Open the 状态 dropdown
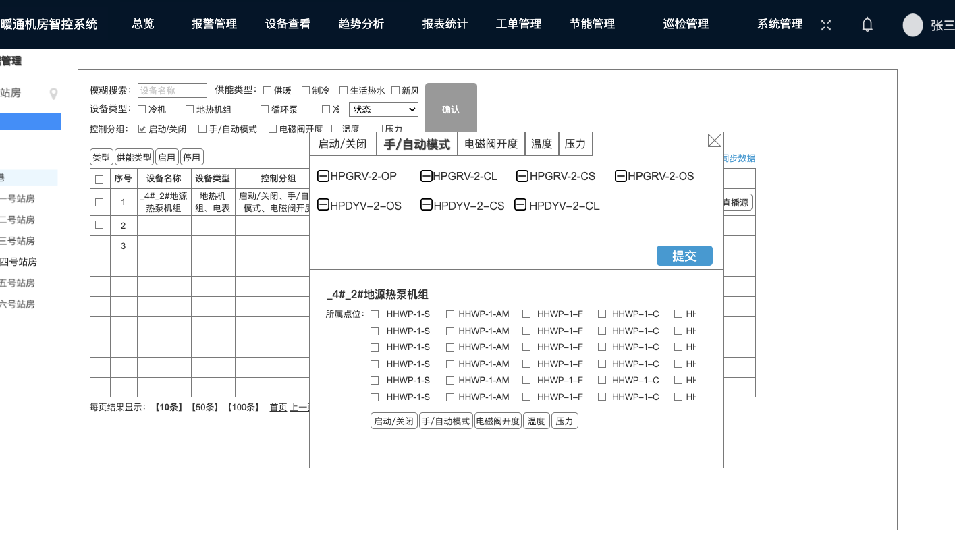This screenshot has height=560, width=955. tap(383, 109)
